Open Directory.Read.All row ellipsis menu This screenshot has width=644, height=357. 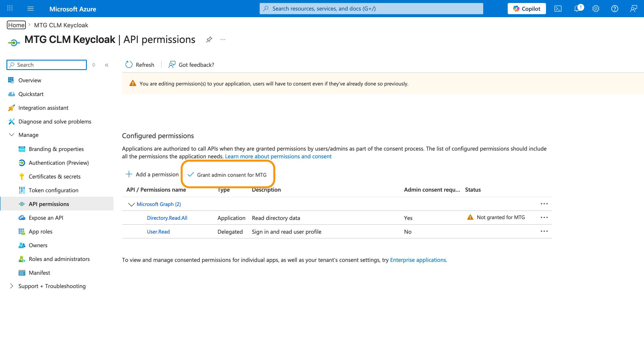point(544,218)
